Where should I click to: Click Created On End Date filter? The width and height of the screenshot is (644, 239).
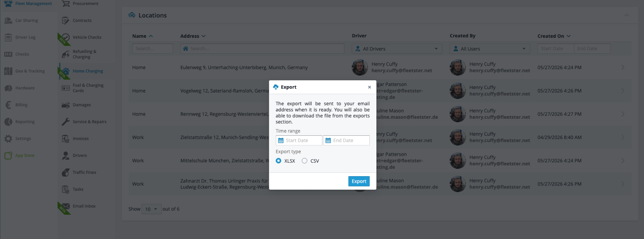[x=592, y=49]
